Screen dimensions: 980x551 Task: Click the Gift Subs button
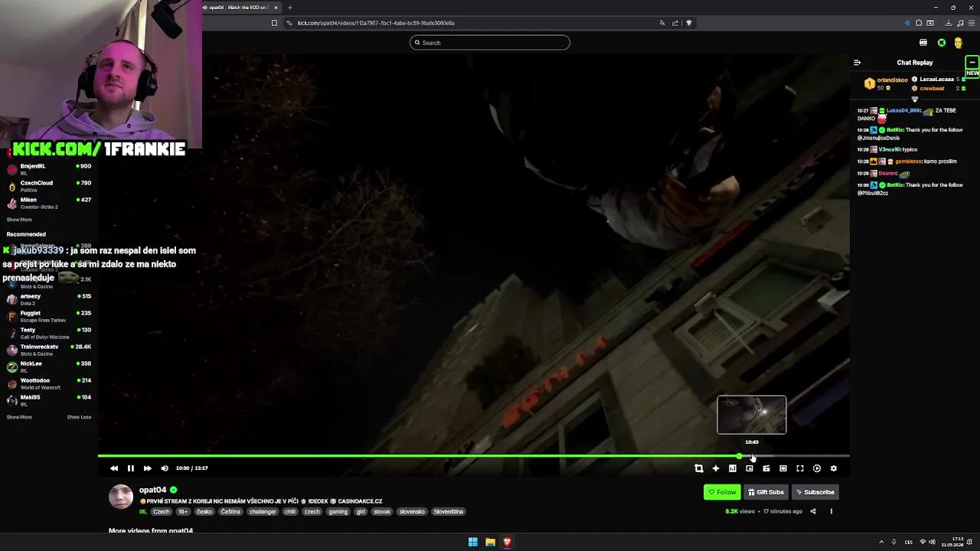tap(766, 492)
